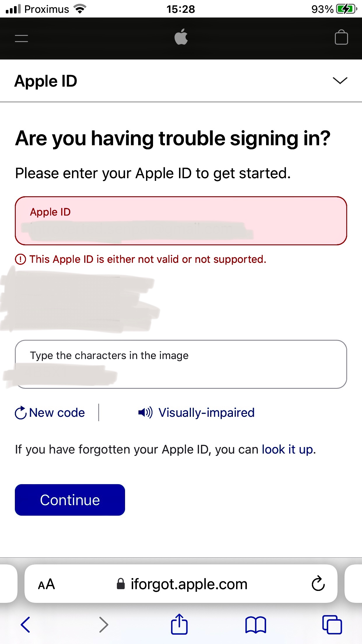Expand the Apple ID chevron
This screenshot has height=644, width=362.
340,80
